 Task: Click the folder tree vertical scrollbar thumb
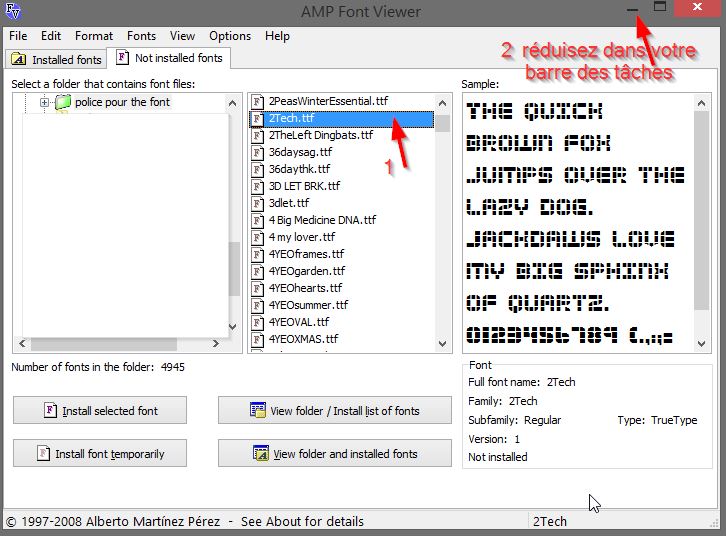click(x=233, y=275)
